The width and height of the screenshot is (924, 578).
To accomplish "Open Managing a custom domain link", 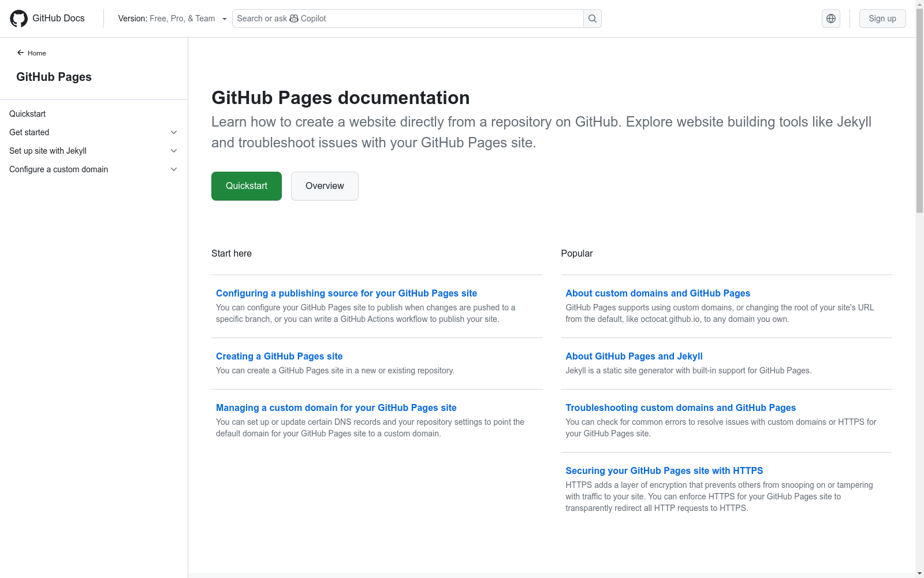I will [x=336, y=408].
